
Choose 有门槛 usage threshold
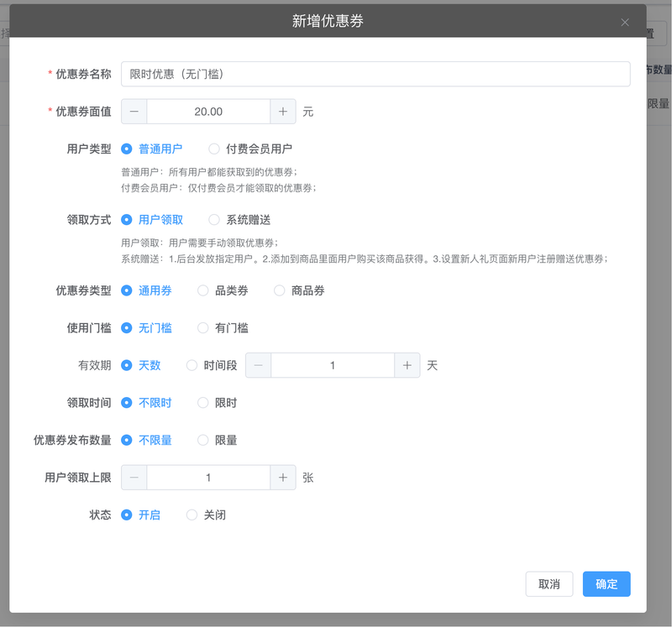point(223,328)
